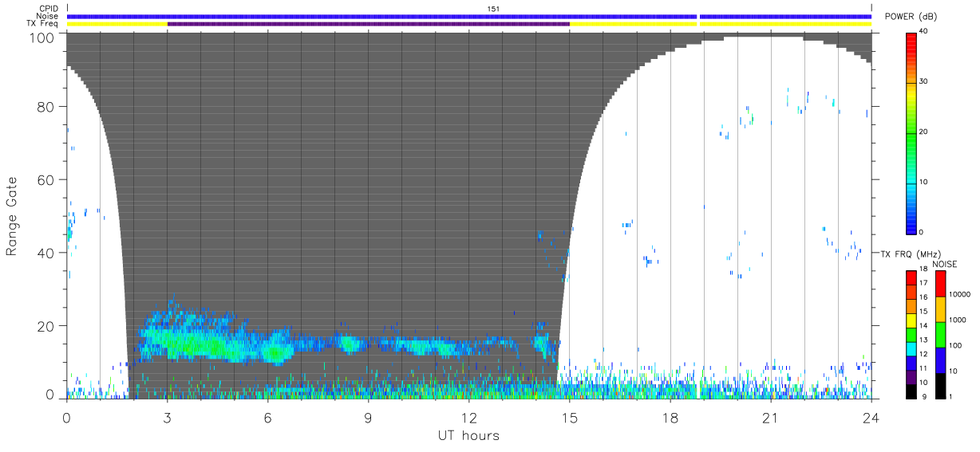Click the UT hours axis title

click(x=468, y=435)
